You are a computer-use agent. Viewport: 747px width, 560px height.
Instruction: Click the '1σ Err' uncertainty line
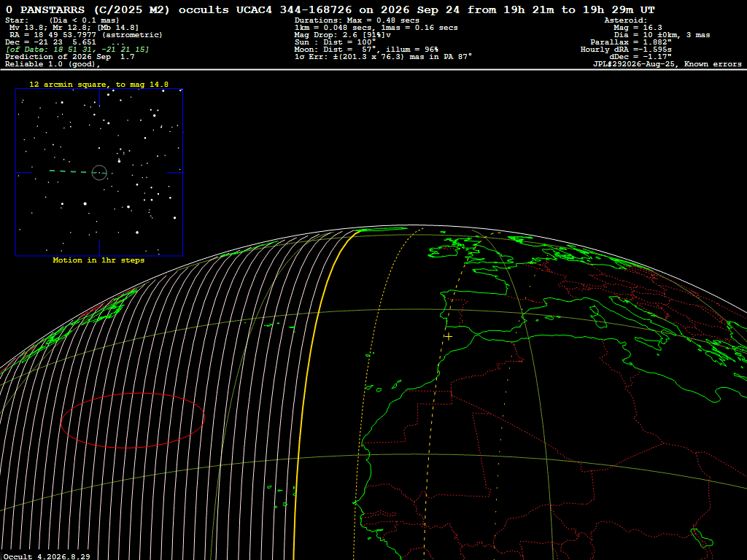tap(383, 57)
